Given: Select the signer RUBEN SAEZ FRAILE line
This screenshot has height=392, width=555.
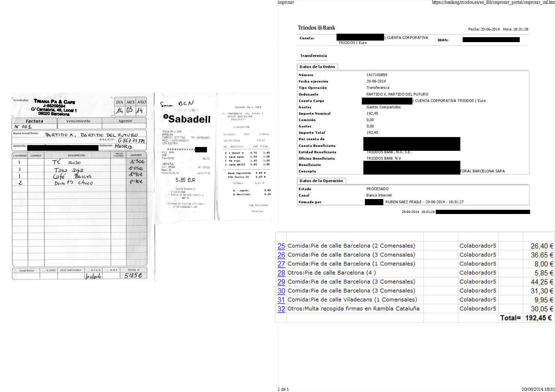Looking at the screenshot, I should click(x=424, y=202).
